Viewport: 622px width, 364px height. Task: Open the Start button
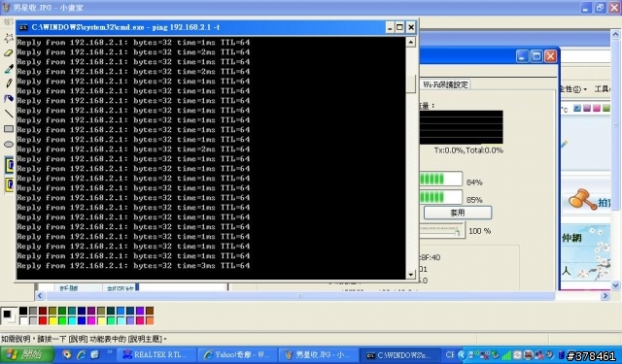coord(27,354)
